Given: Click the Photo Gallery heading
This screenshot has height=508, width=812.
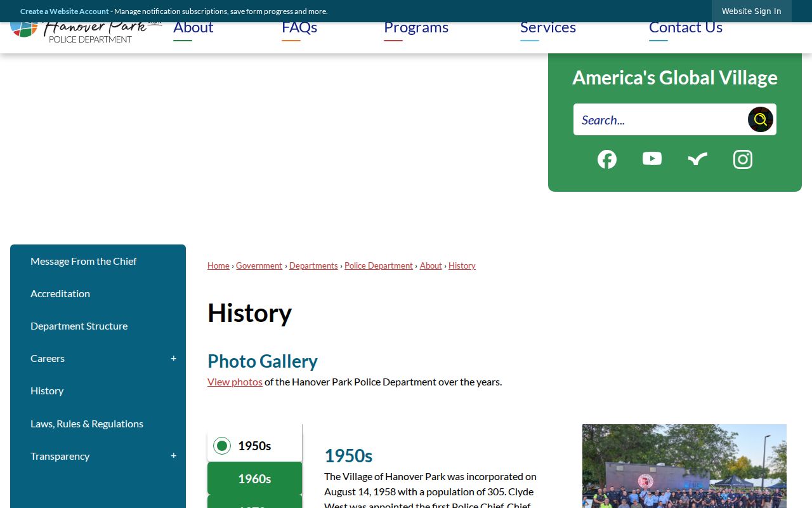Looking at the screenshot, I should click(263, 361).
